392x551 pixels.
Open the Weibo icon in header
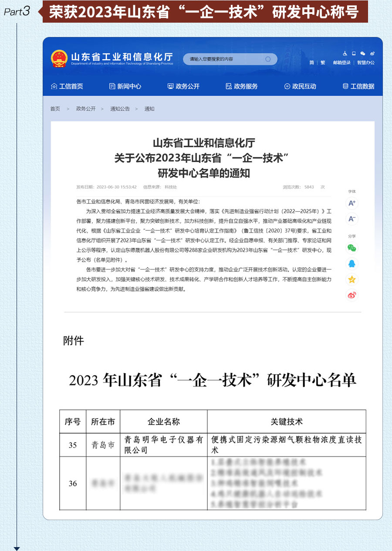pyautogui.click(x=372, y=54)
